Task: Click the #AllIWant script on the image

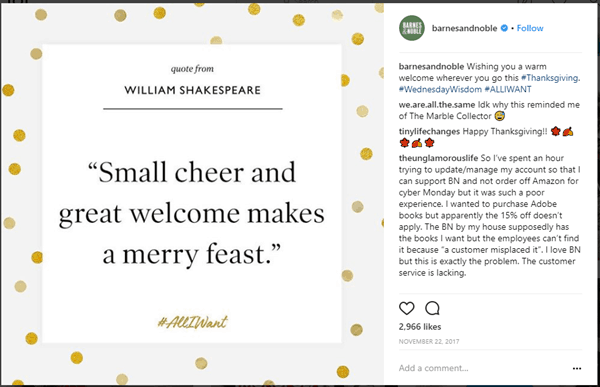Action: click(192, 322)
